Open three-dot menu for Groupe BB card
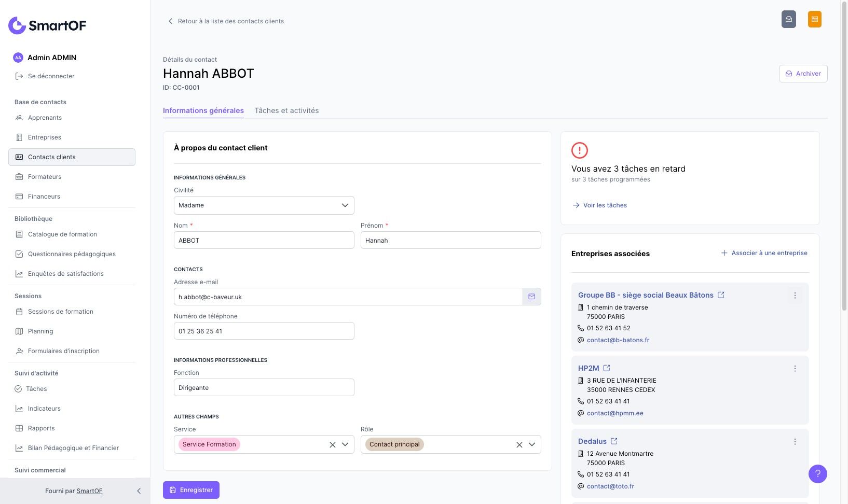 click(795, 296)
